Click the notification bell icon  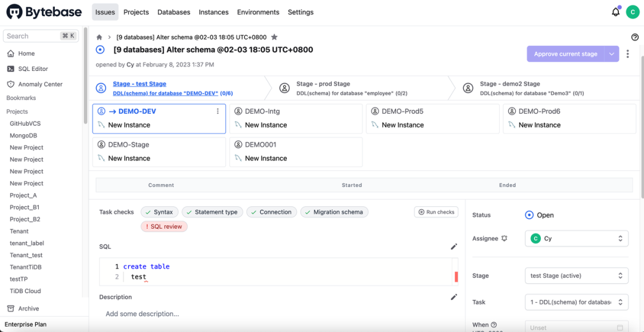615,12
